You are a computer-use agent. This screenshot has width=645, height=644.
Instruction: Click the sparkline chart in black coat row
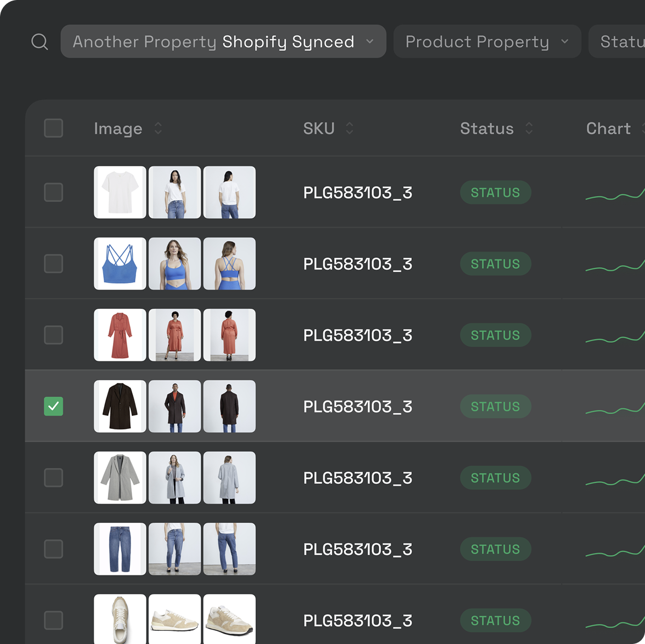pyautogui.click(x=615, y=408)
